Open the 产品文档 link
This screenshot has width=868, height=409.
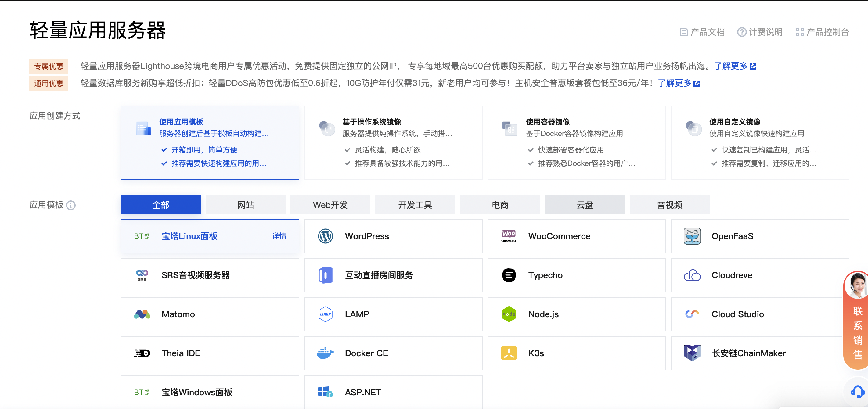702,32
